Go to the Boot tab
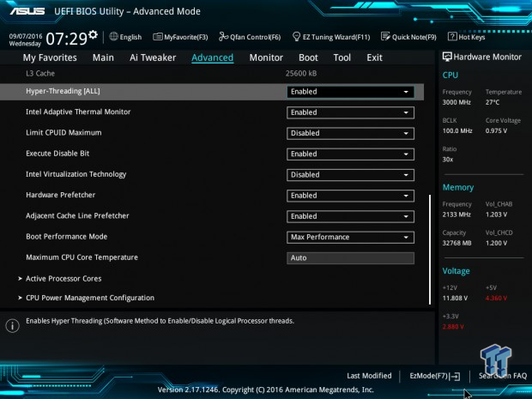 click(308, 57)
